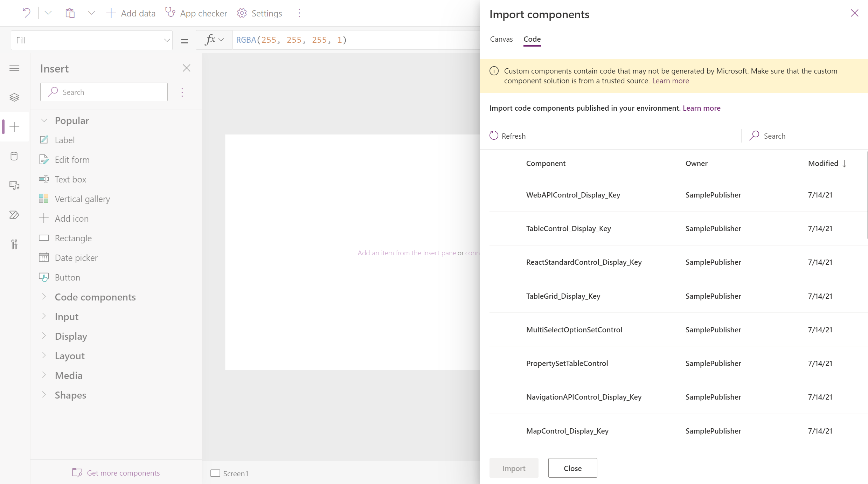The width and height of the screenshot is (868, 484).
Task: Click the Insert pane search field
Action: (104, 92)
